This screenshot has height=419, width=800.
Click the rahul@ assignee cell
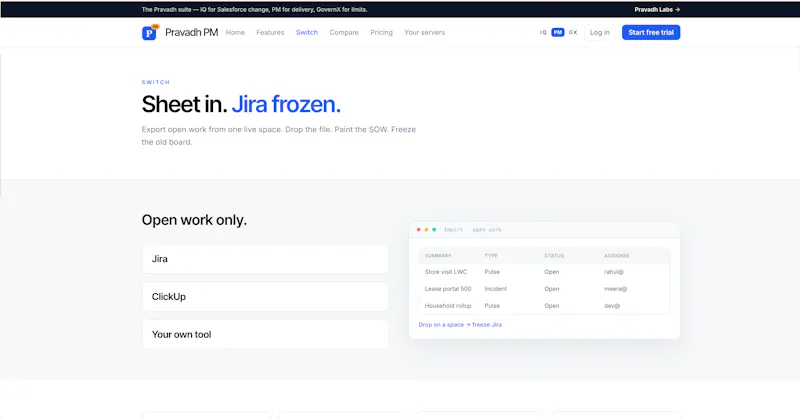click(x=614, y=272)
